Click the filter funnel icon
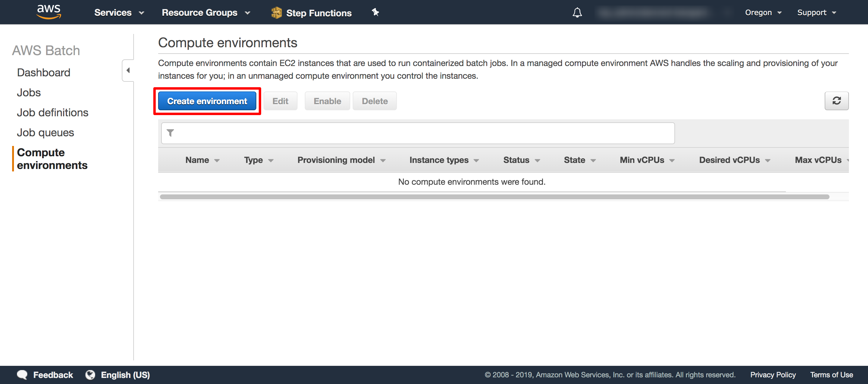 [x=171, y=133]
